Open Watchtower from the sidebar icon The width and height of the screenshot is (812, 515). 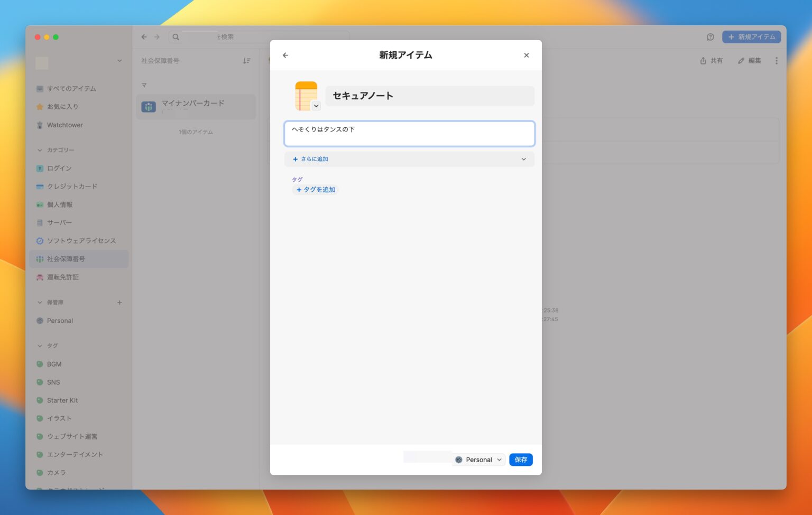pos(40,125)
